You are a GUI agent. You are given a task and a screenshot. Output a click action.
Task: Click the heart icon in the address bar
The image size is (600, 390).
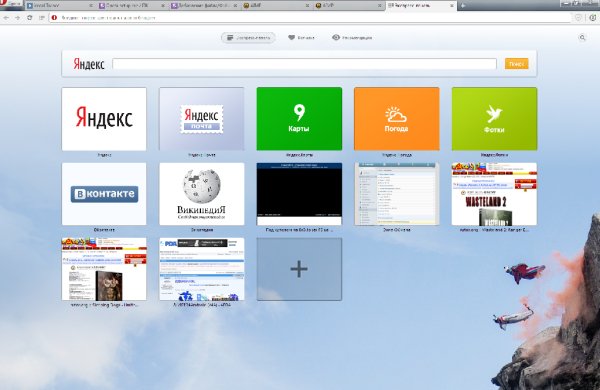pos(578,18)
